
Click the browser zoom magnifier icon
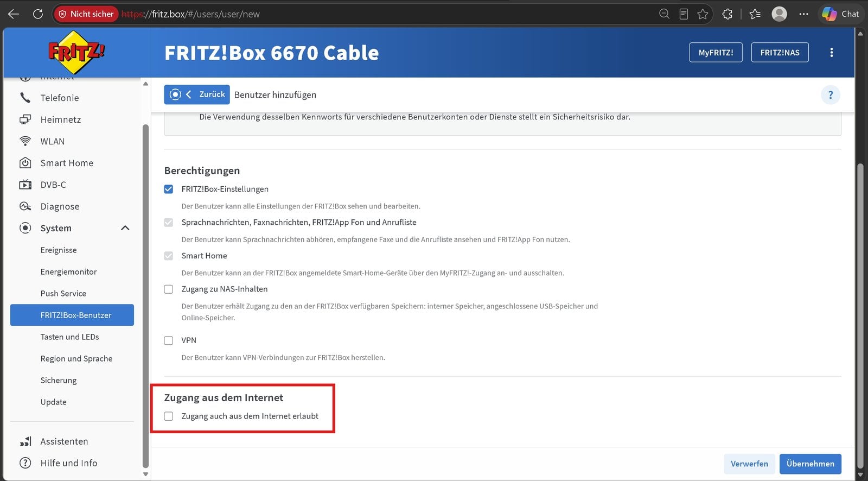pos(664,14)
